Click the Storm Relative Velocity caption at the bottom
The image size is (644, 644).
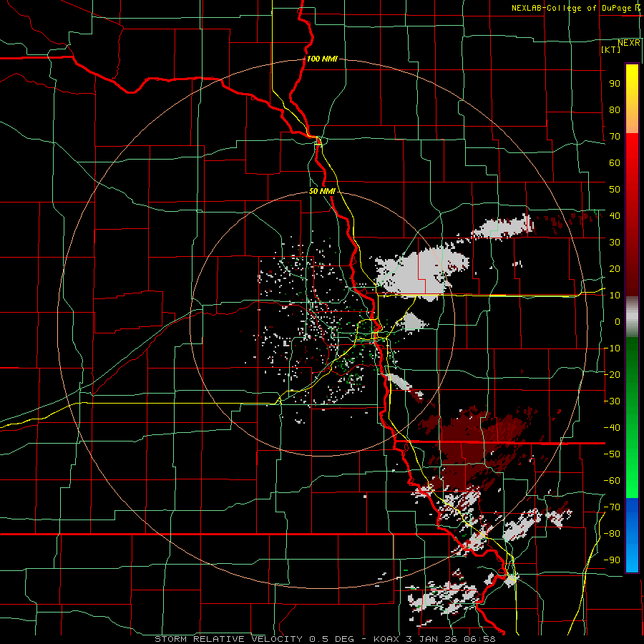(325, 639)
